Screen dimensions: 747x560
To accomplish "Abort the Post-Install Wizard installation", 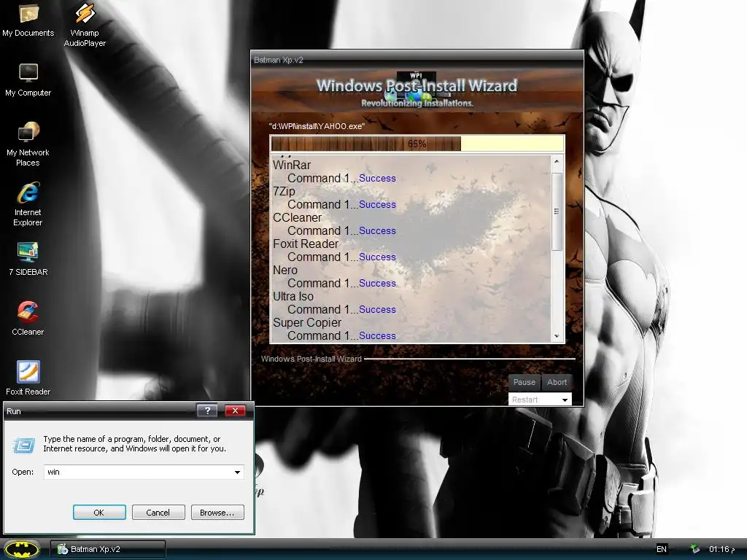I will click(557, 382).
